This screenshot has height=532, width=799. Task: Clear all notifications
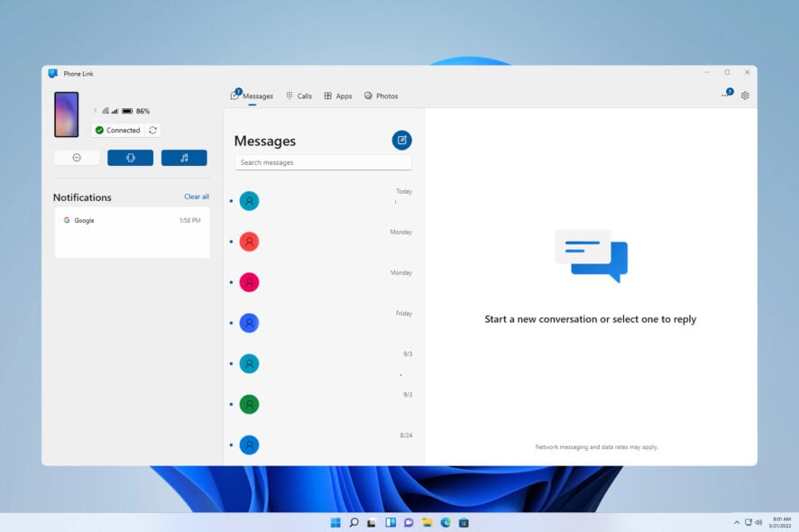(197, 197)
